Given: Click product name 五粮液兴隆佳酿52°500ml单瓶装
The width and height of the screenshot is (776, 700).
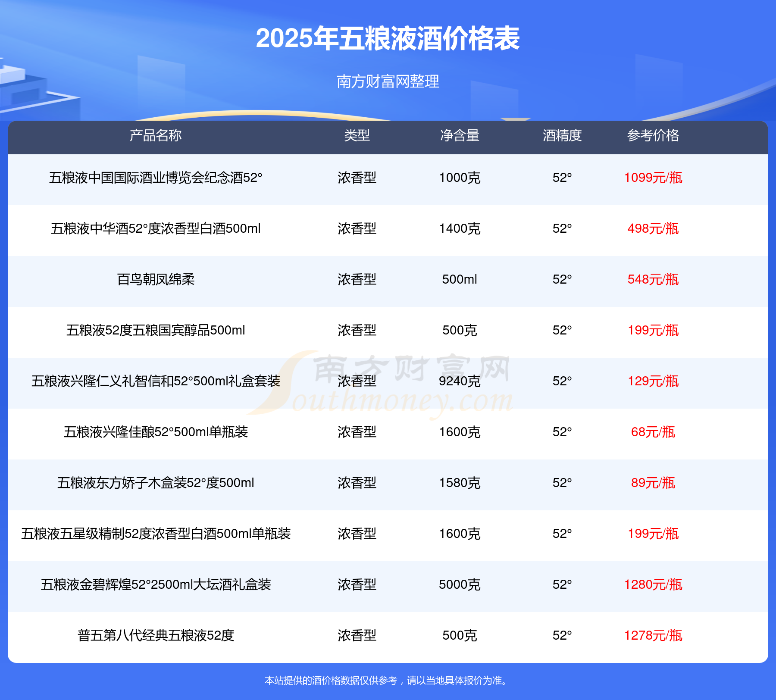Looking at the screenshot, I should (x=156, y=432).
